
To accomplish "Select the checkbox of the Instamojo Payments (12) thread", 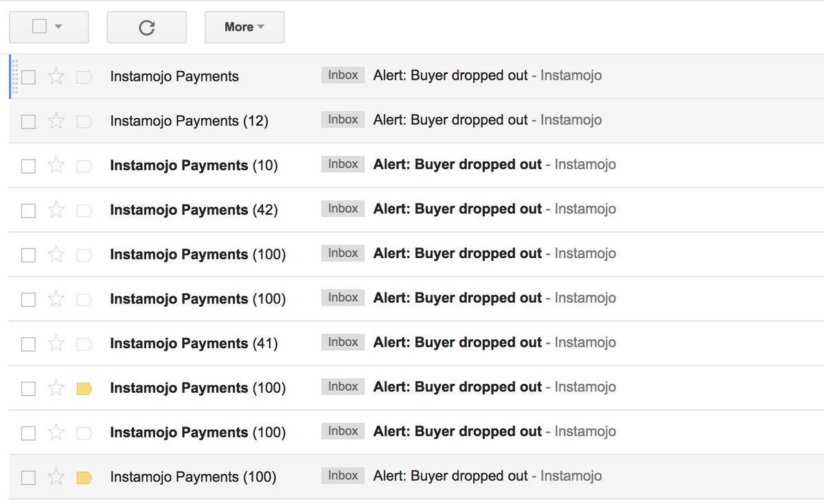I will tap(28, 122).
